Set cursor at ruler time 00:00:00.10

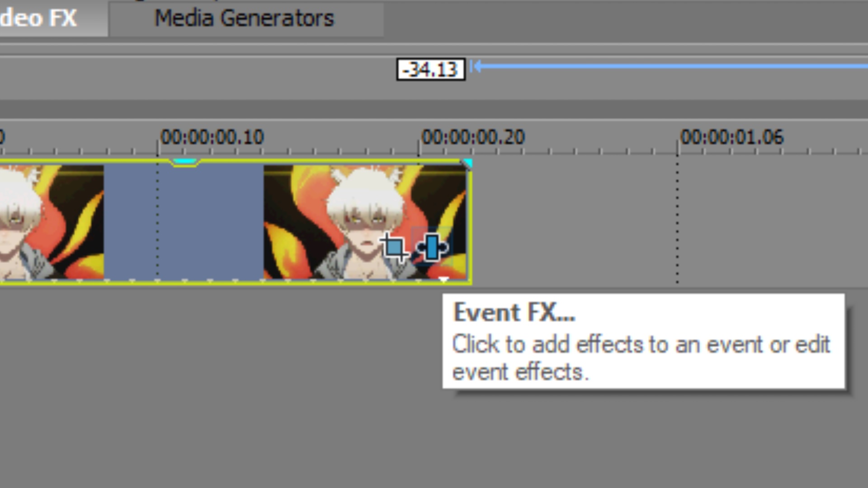point(212,137)
